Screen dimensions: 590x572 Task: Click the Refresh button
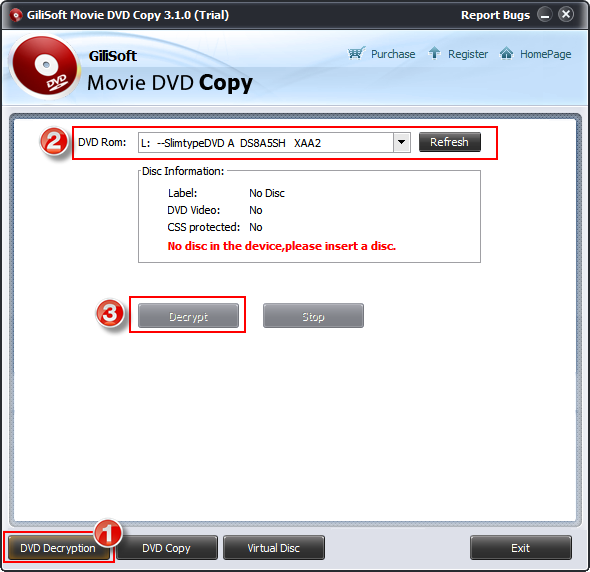click(x=450, y=142)
